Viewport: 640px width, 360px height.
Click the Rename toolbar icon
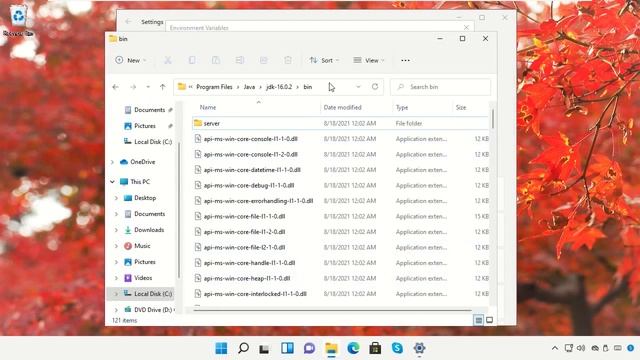pyautogui.click(x=240, y=60)
